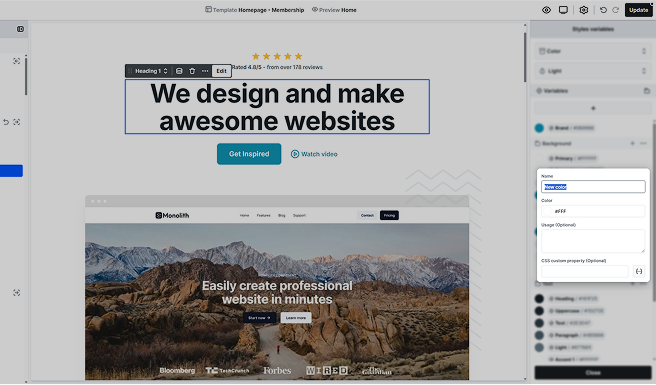
Task: Undo last change with top bar arrow
Action: pyautogui.click(x=603, y=10)
